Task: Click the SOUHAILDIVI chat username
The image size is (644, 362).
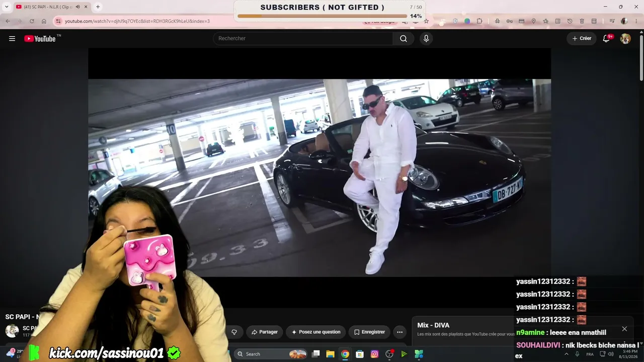Action: pos(538,345)
